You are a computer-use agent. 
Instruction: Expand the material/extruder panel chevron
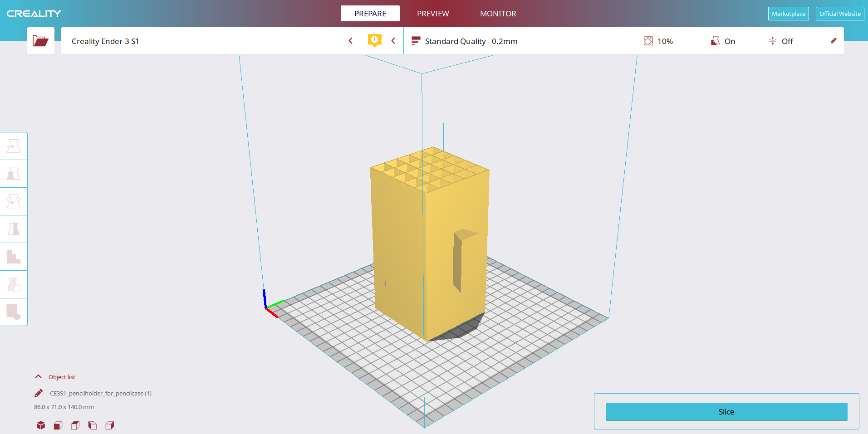393,41
